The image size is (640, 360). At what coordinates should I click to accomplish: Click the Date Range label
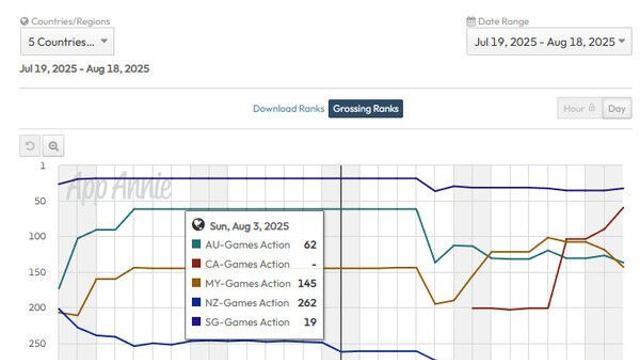point(503,21)
